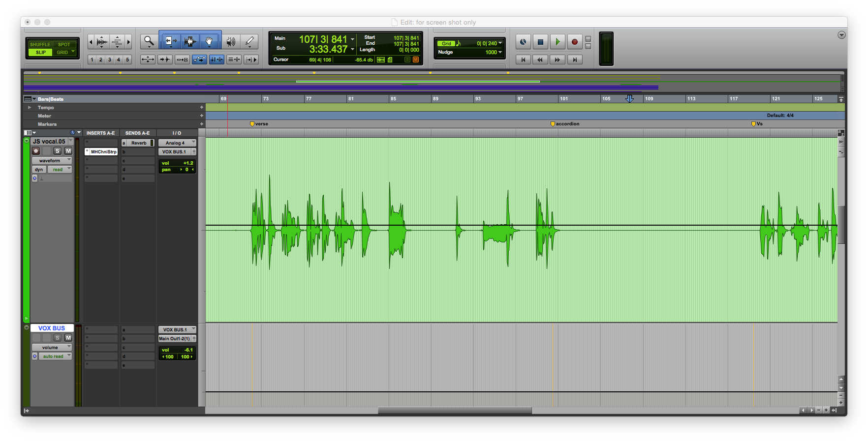Screen dimensions: 868x441
Task: Solo the VOX BUS track
Action: click(x=58, y=338)
